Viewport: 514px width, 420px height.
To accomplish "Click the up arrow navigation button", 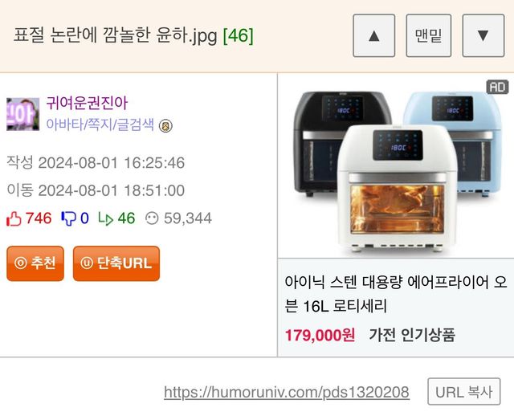I will point(373,35).
